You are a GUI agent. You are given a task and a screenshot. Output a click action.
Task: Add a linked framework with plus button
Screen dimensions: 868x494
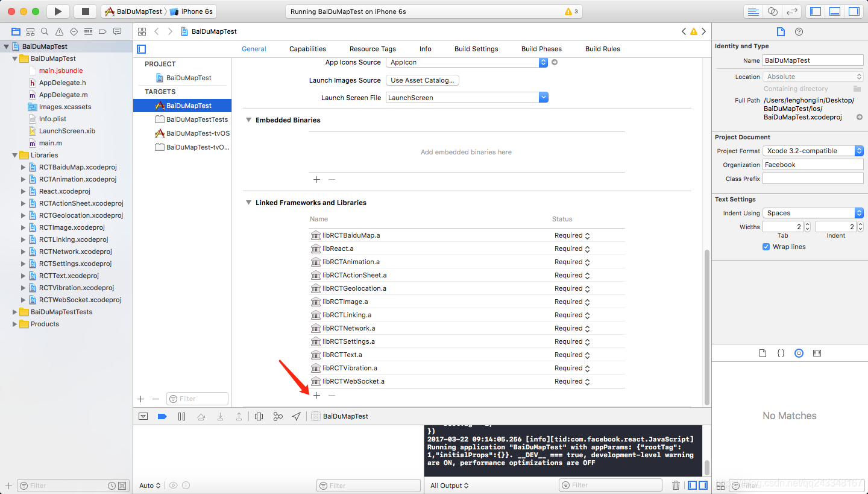click(x=316, y=395)
